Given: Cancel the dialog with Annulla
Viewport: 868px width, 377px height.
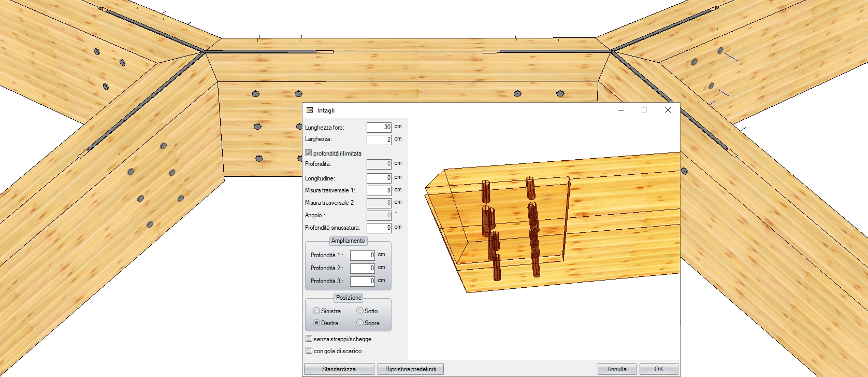Looking at the screenshot, I should [617, 369].
